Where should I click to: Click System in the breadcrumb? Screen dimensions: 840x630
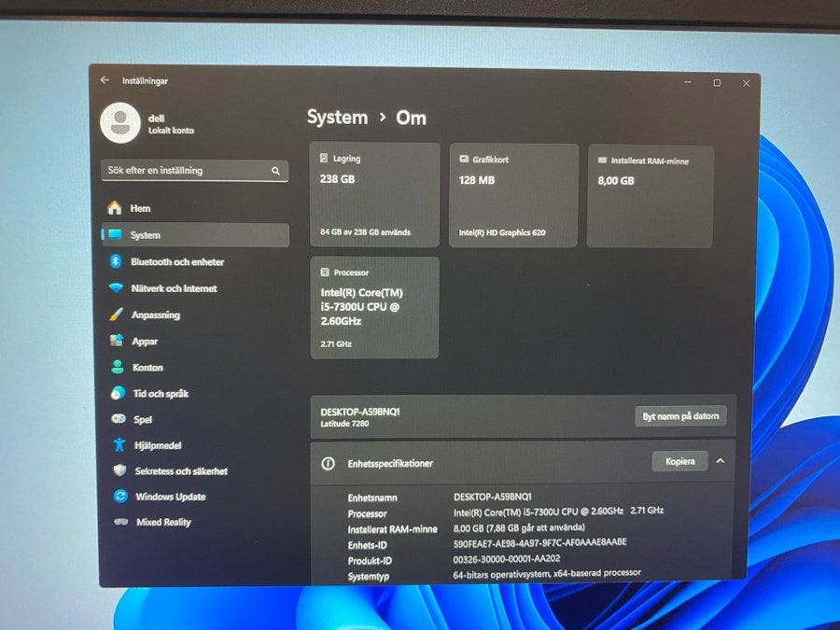[338, 118]
